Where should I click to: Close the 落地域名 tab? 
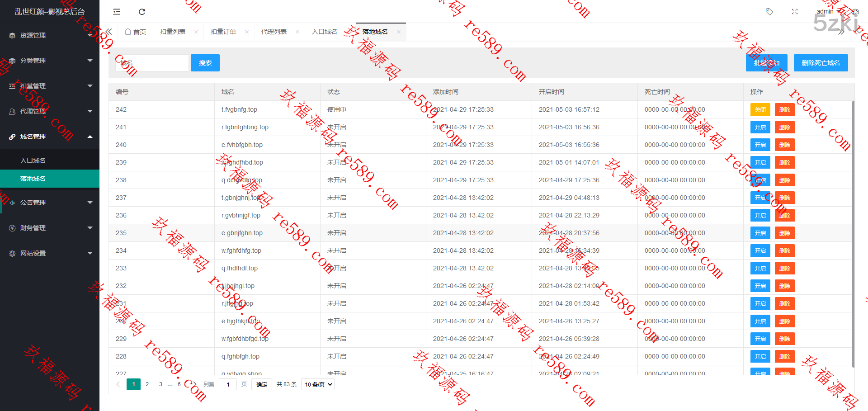(399, 32)
